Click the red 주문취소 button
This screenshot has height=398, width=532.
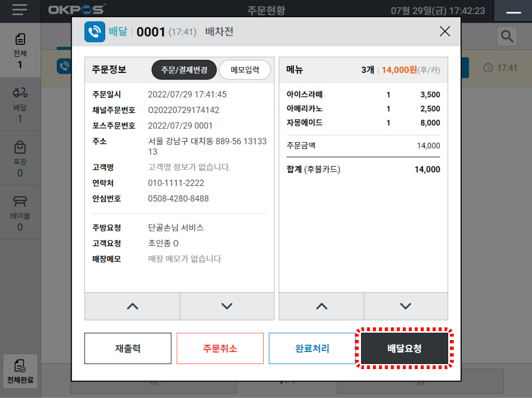click(x=220, y=348)
